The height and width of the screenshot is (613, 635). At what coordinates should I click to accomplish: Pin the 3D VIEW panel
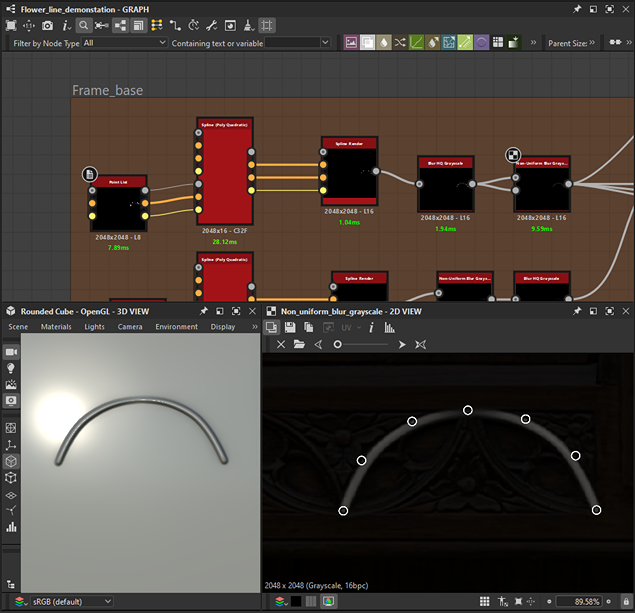pos(204,312)
